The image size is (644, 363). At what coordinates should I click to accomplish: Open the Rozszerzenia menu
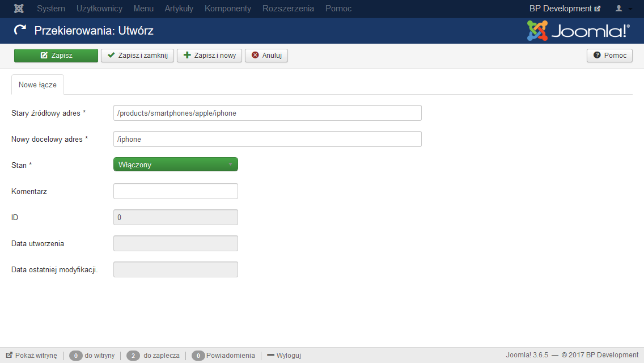pos(288,9)
